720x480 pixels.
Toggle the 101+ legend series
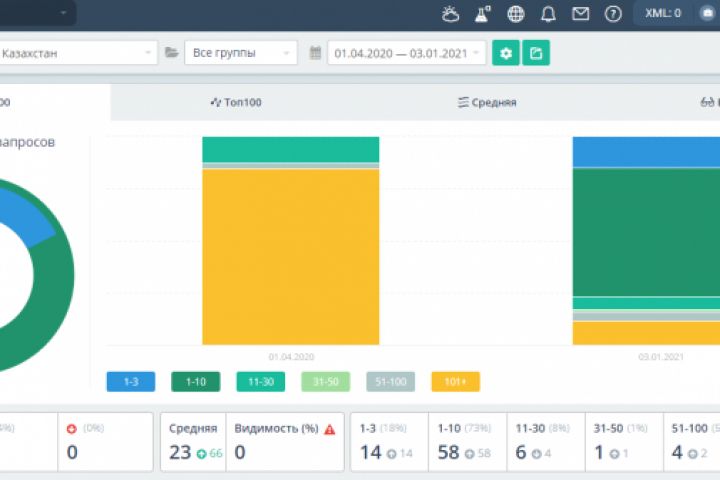pyautogui.click(x=456, y=382)
